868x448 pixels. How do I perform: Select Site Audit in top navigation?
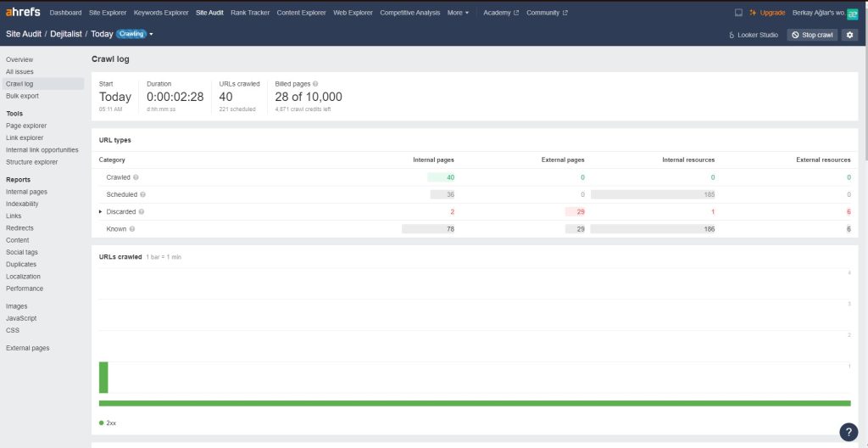click(210, 13)
